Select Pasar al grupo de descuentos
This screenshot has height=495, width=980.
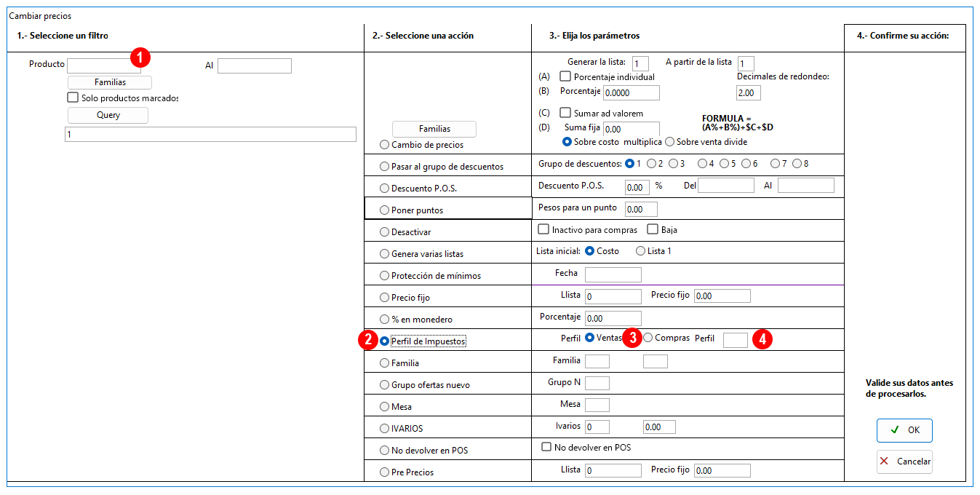coord(384,167)
